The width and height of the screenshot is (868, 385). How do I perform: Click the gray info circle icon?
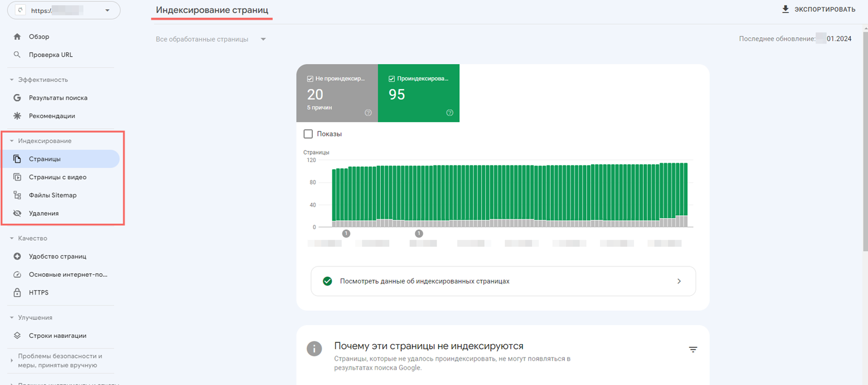[314, 349]
